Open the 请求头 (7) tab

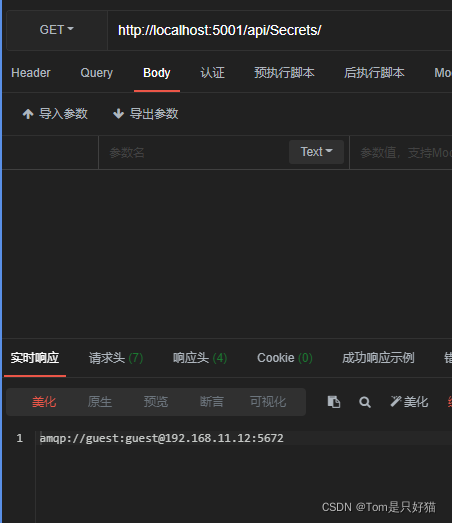116,358
